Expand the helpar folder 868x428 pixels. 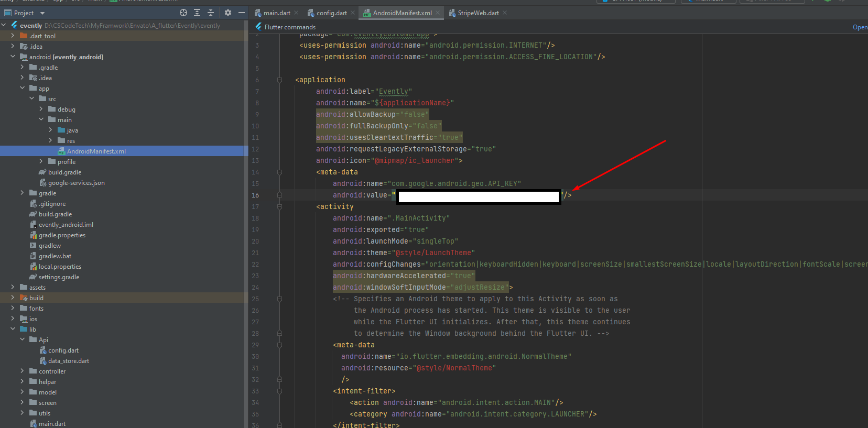point(22,381)
